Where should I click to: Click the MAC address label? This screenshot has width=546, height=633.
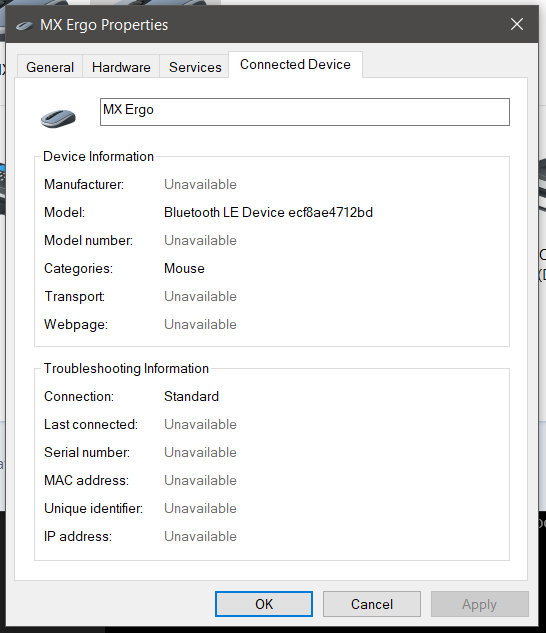86,480
